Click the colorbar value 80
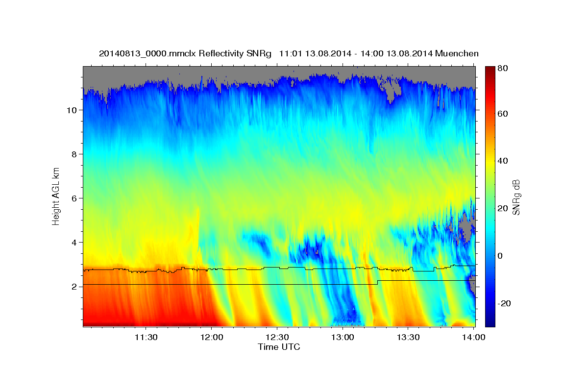This screenshot has width=588, height=392. [x=504, y=69]
